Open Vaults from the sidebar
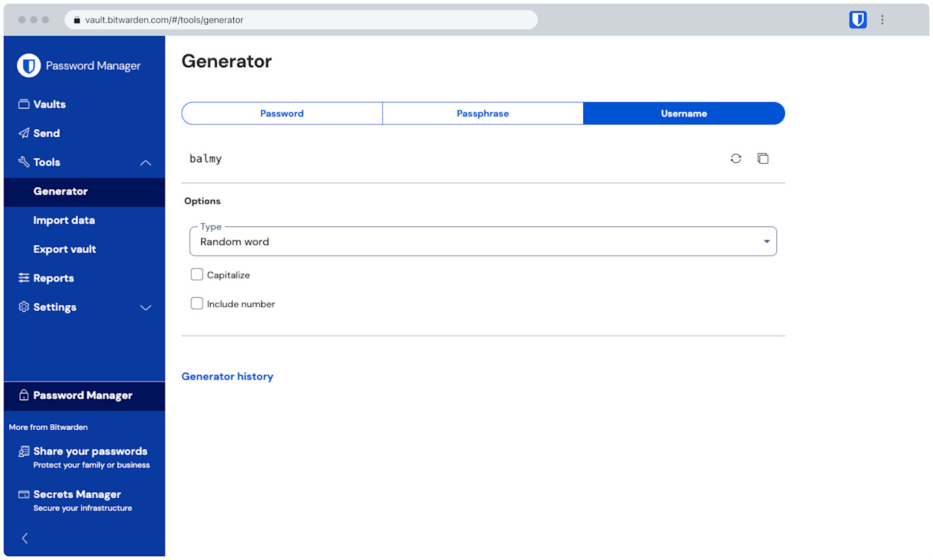The height and width of the screenshot is (560, 933). point(49,104)
